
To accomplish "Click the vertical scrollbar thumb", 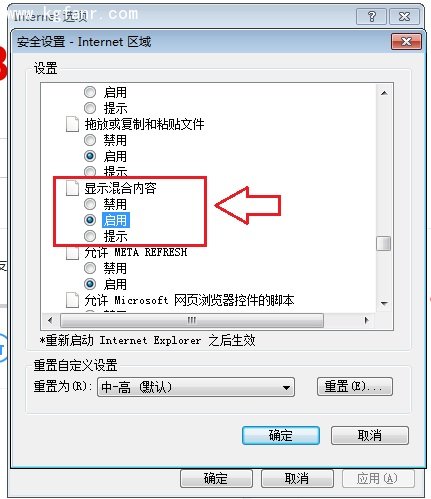I will (x=384, y=243).
